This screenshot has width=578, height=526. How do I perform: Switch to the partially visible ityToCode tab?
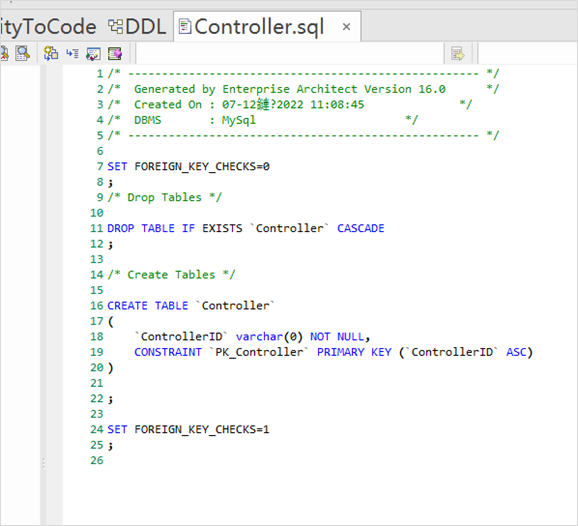(x=48, y=27)
